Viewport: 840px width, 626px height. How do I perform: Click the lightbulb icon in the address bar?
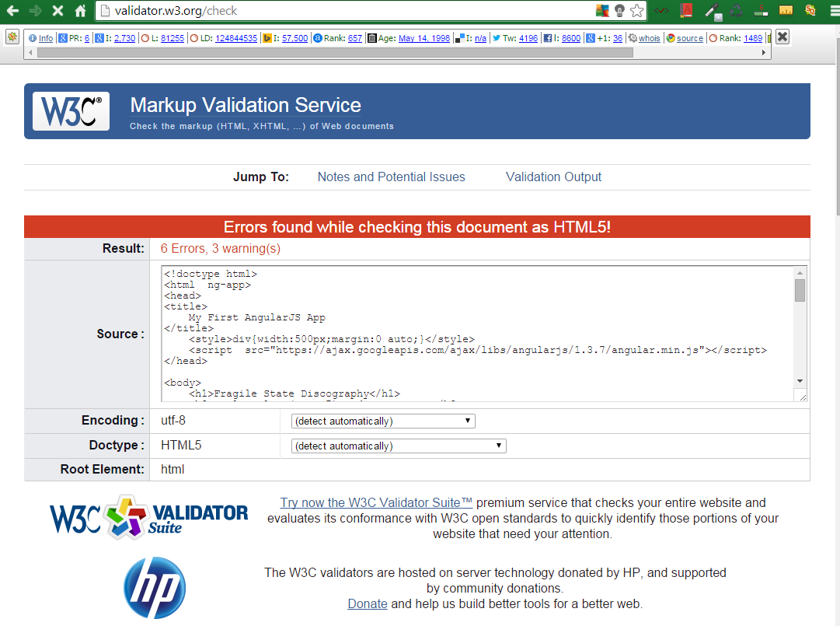[x=619, y=11]
